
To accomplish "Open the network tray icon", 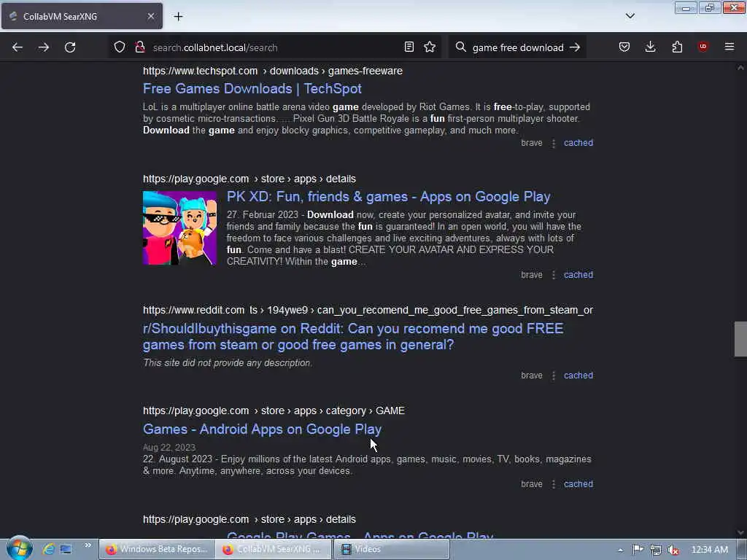I will [656, 550].
